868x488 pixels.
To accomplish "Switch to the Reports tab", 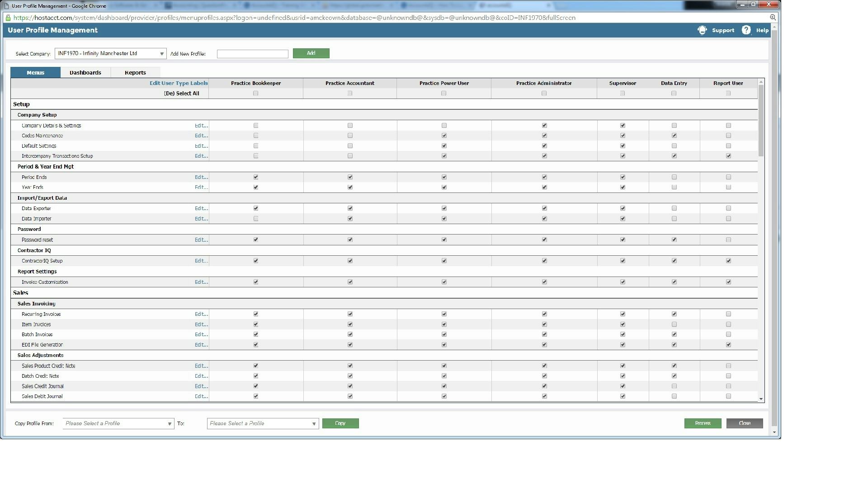I will 135,73.
